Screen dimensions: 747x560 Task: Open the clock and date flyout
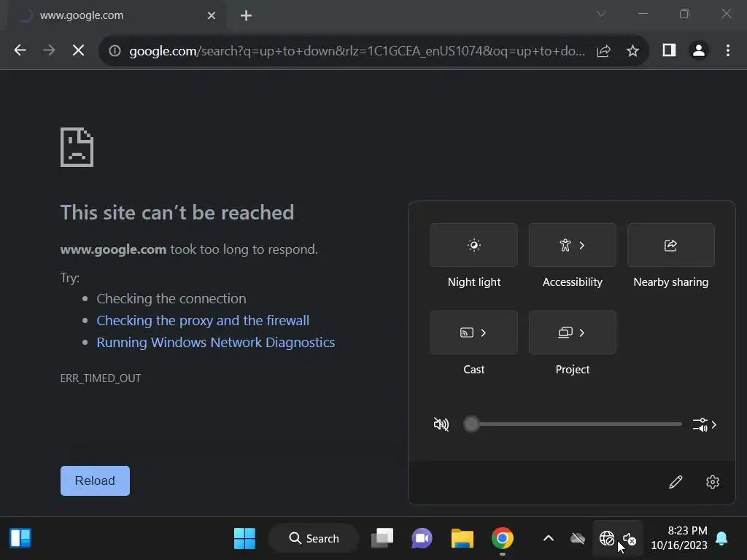point(678,537)
